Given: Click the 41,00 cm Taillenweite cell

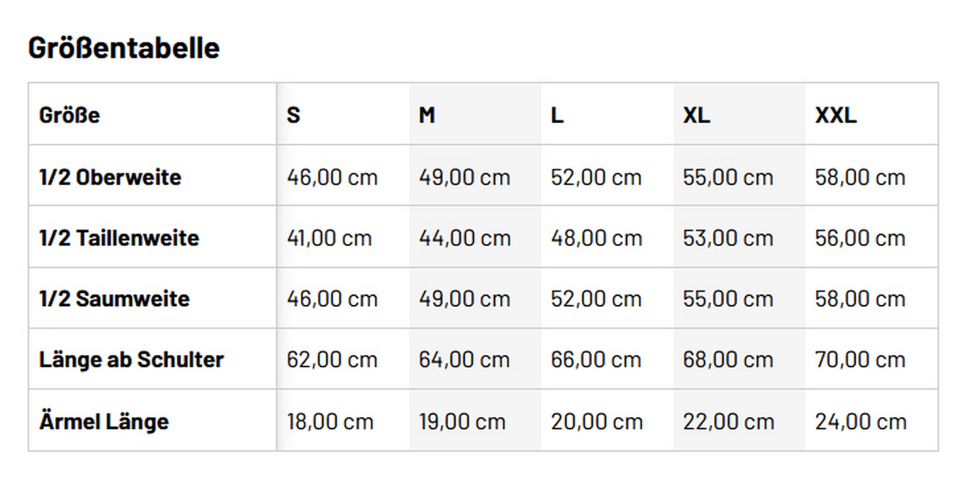Looking at the screenshot, I should [x=329, y=238].
